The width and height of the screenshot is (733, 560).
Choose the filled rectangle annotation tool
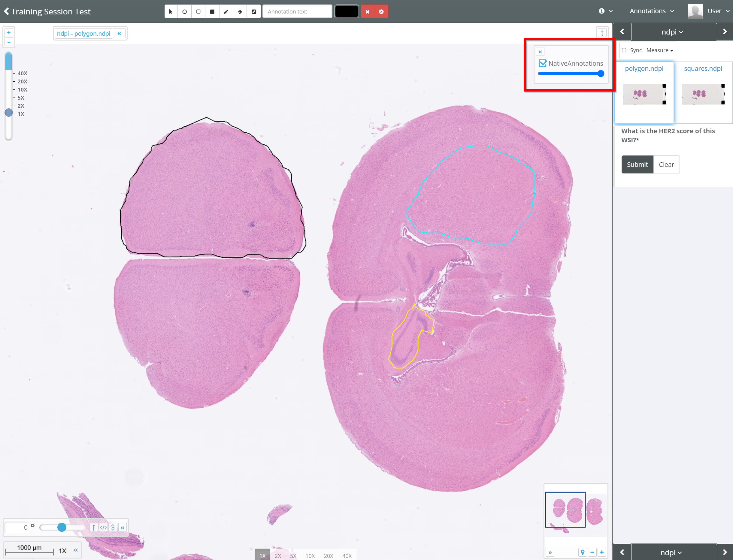(x=212, y=12)
